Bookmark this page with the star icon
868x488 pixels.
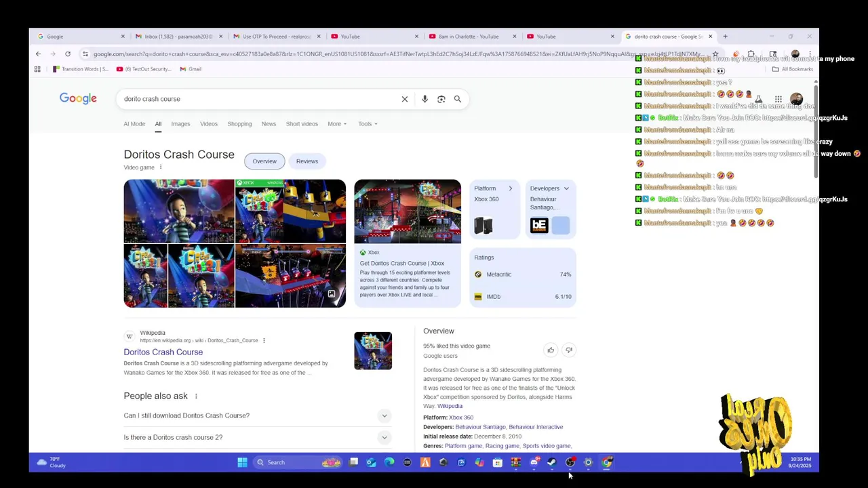coord(715,54)
